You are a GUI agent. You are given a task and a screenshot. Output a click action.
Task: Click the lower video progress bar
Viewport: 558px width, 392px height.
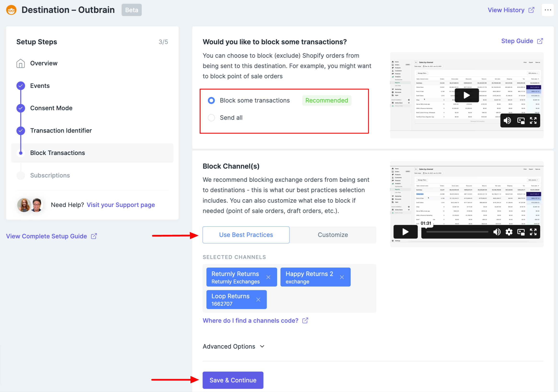click(x=457, y=232)
